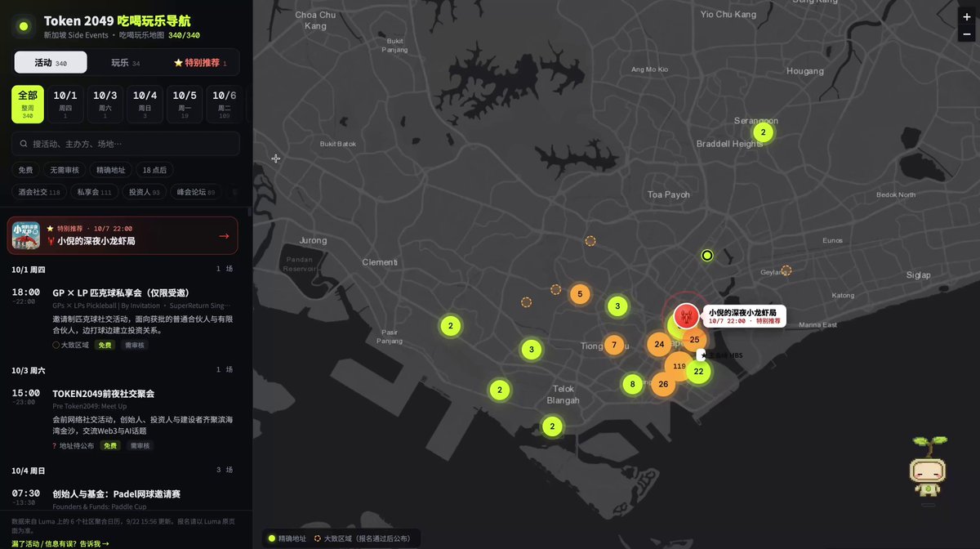Toggle the 18点后 filter chip
This screenshot has width=980, height=549.
click(154, 170)
